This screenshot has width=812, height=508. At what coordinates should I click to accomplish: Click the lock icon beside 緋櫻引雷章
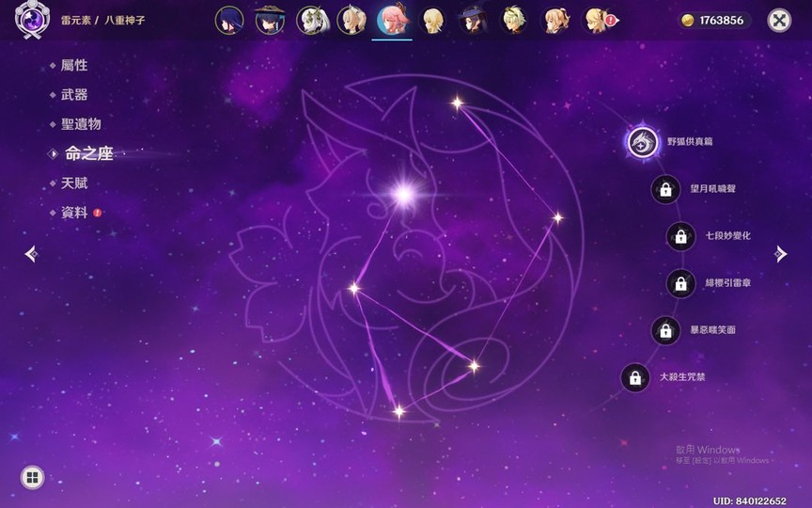click(680, 283)
